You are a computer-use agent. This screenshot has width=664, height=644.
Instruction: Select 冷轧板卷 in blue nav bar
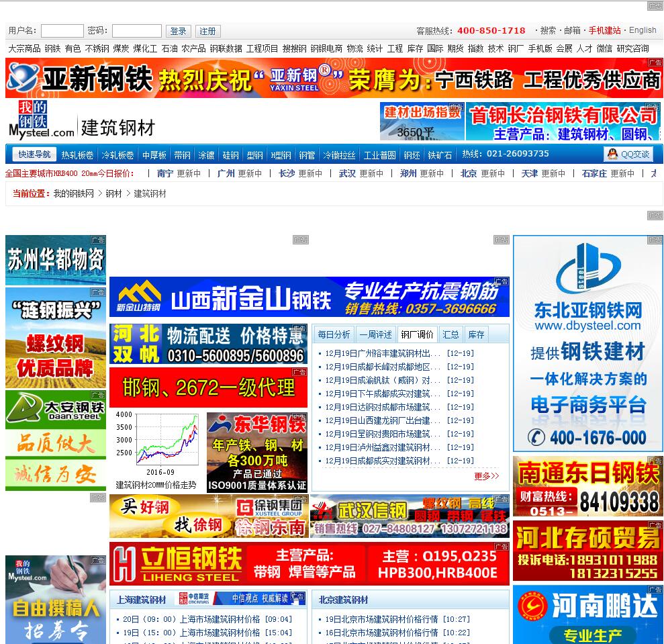(x=117, y=156)
